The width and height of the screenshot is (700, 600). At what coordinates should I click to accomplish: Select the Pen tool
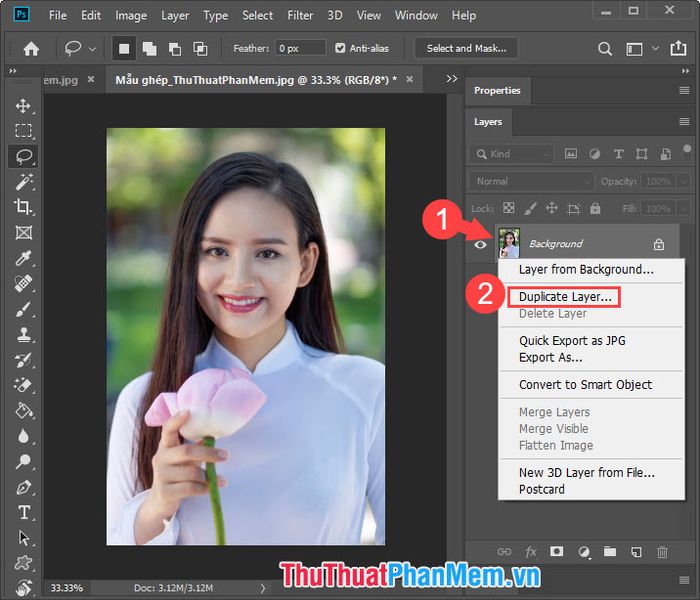(x=24, y=487)
